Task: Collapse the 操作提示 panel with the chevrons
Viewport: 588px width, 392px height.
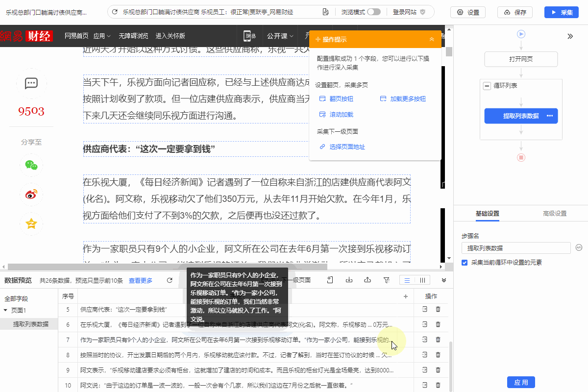Action: pos(432,39)
